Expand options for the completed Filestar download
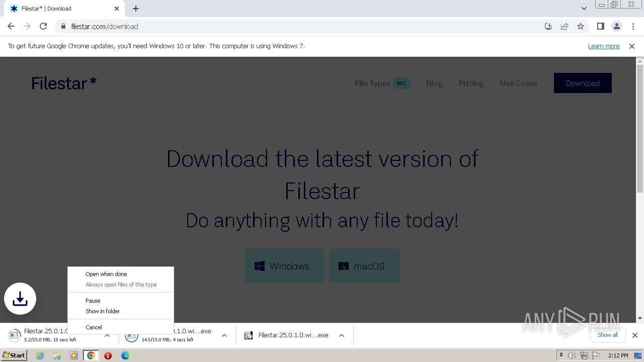Image resolution: width=644 pixels, height=362 pixels. pyautogui.click(x=342, y=335)
